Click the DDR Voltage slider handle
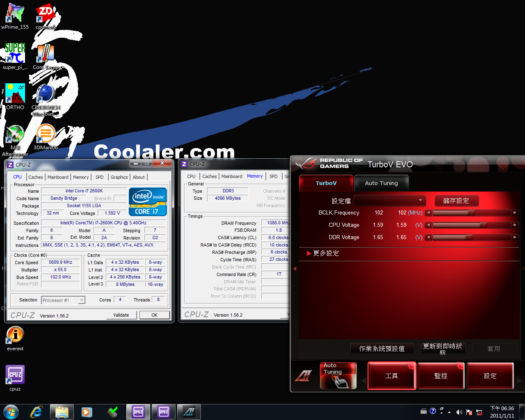 point(469,237)
